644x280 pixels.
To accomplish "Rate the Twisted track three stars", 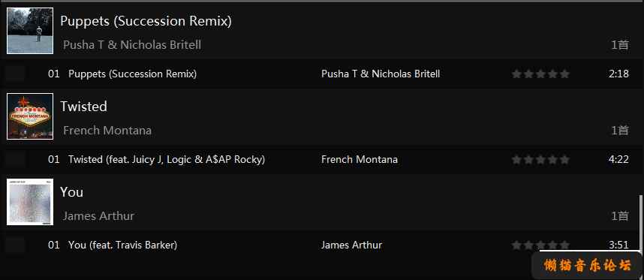I will click(541, 159).
